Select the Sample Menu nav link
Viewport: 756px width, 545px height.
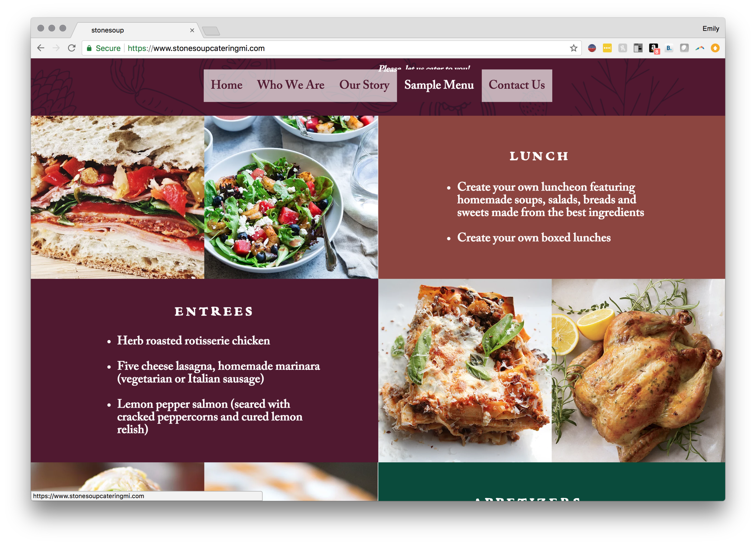click(x=439, y=85)
